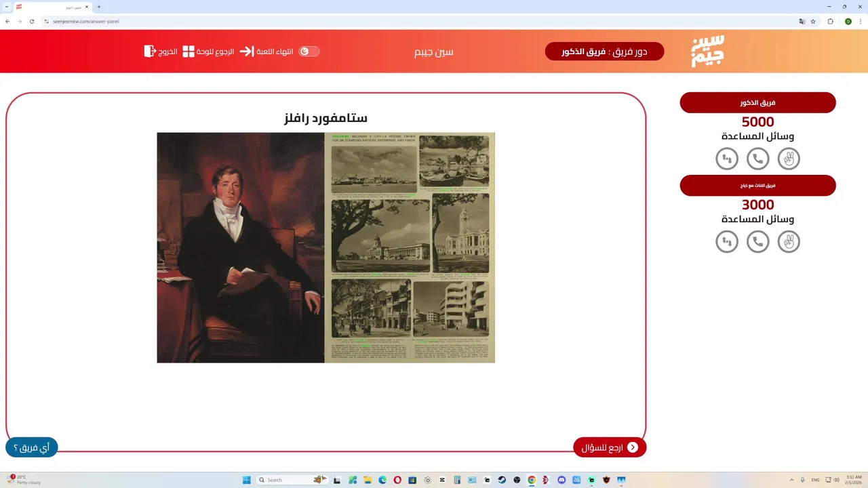Click the ارجع للسؤال button
The height and width of the screenshot is (488, 868).
[610, 447]
